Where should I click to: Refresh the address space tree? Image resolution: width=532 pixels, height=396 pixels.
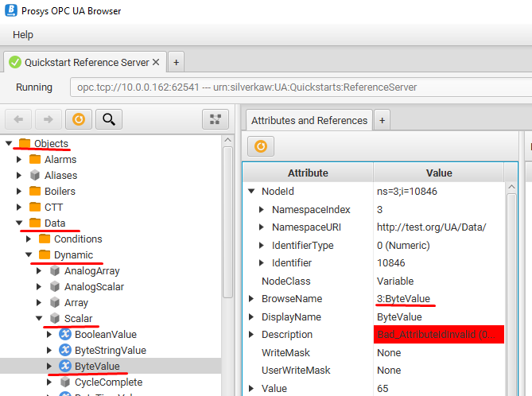pyautogui.click(x=78, y=119)
